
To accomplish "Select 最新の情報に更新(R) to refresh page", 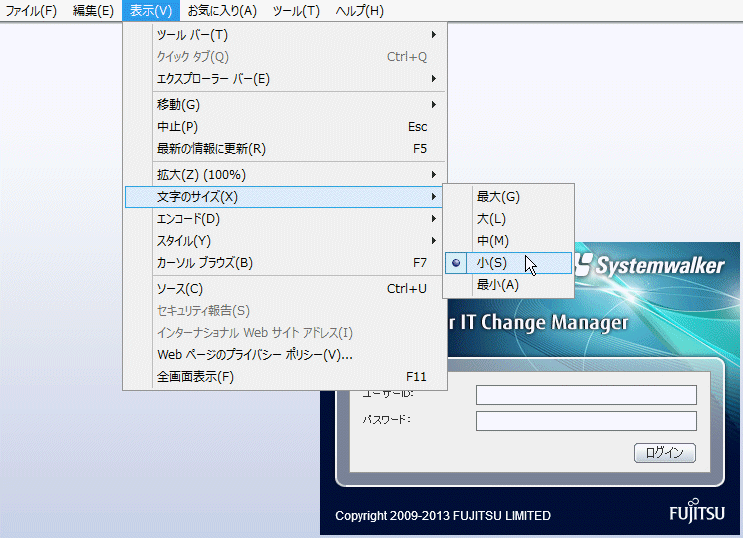I will (x=285, y=149).
